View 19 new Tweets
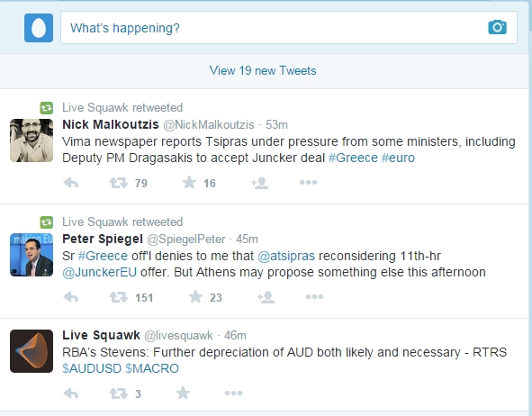The width and height of the screenshot is (532, 416). pos(263,70)
